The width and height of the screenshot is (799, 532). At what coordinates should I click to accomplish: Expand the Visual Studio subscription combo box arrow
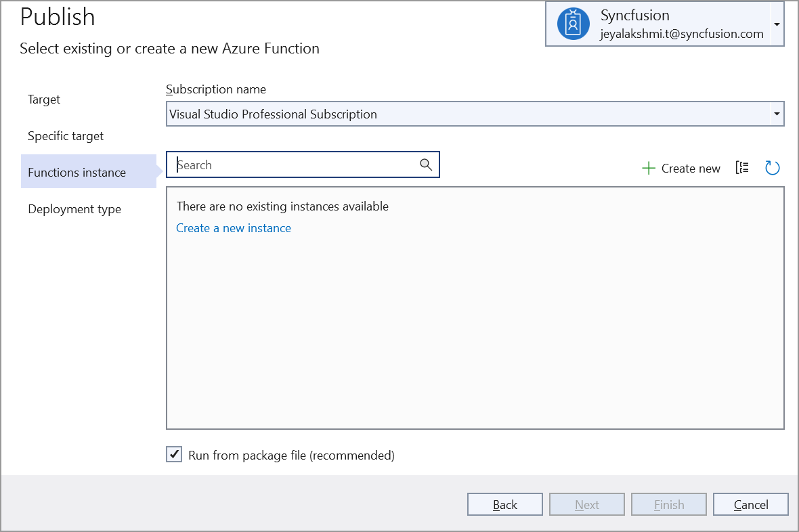pos(777,114)
